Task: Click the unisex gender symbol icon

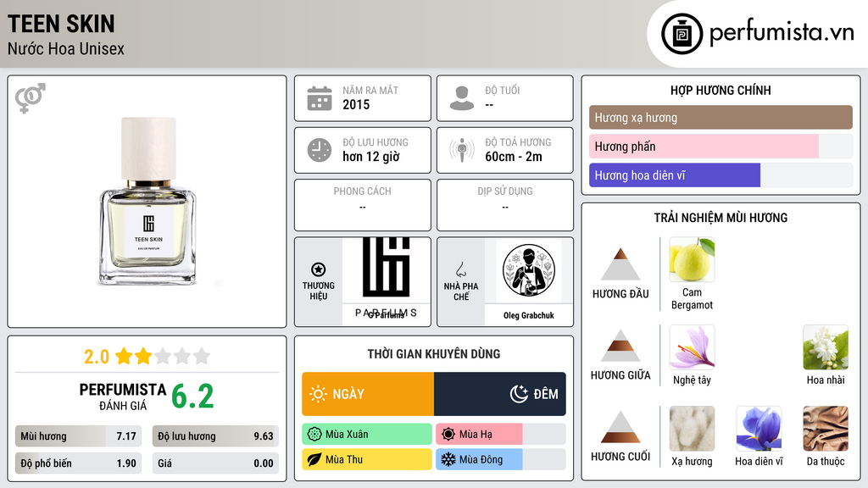Action: (x=30, y=98)
